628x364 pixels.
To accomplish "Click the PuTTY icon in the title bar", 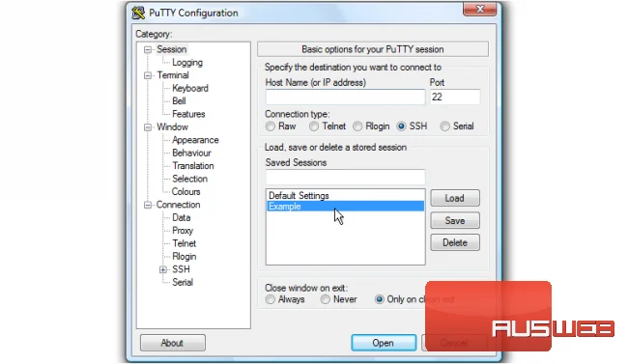I will pos(138,13).
